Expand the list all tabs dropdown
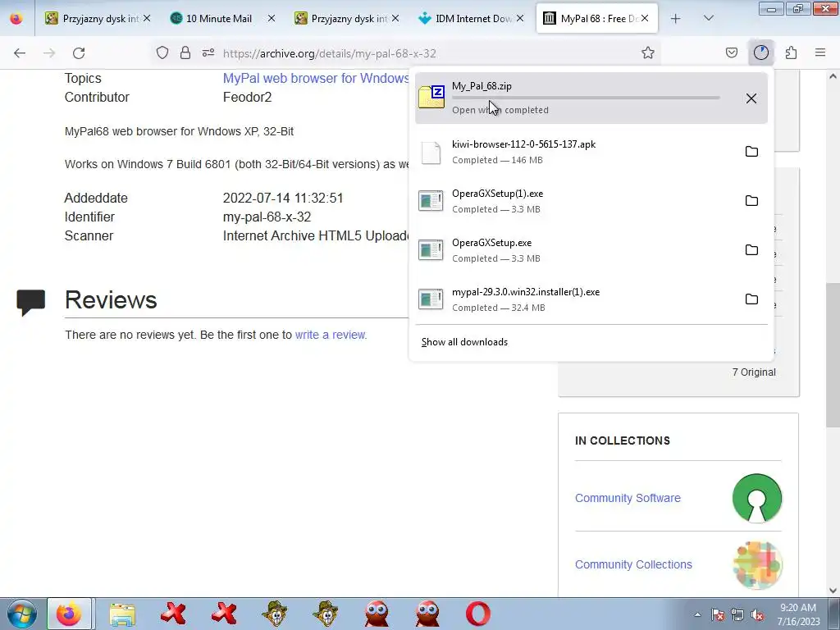 pyautogui.click(x=708, y=18)
